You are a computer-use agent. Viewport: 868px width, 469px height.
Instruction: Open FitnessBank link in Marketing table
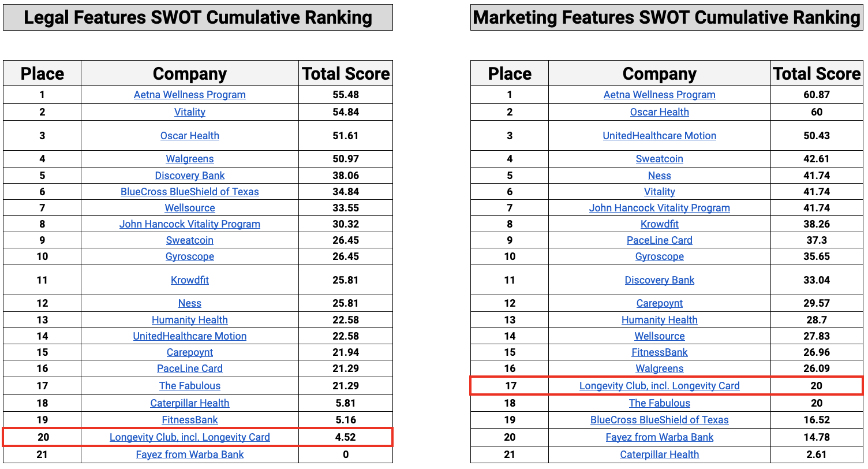click(659, 352)
